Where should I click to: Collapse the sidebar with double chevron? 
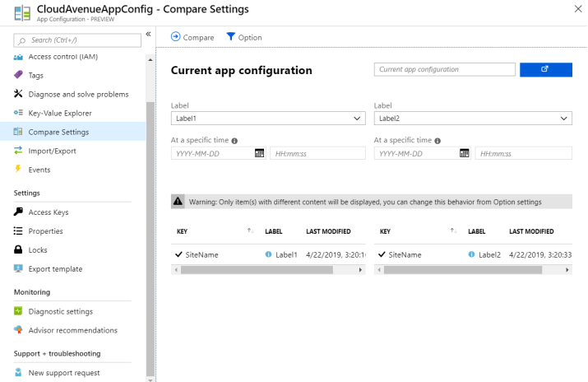pyautogui.click(x=149, y=34)
